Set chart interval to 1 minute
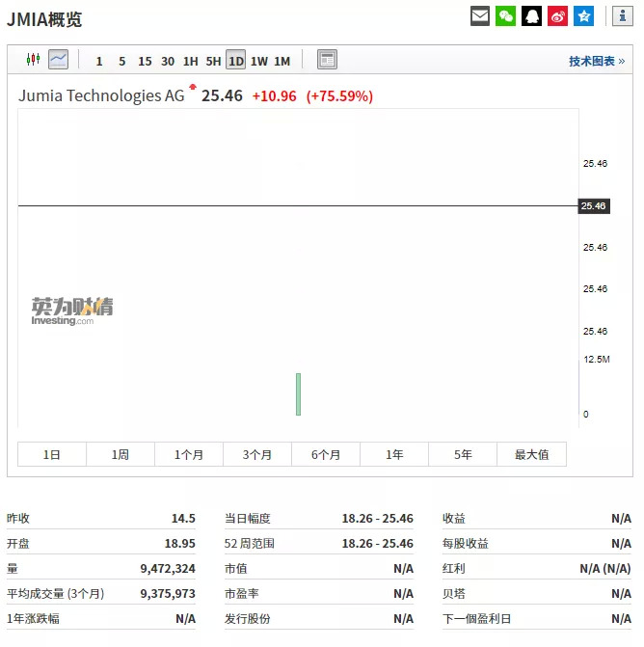The width and height of the screenshot is (644, 647). (x=99, y=62)
